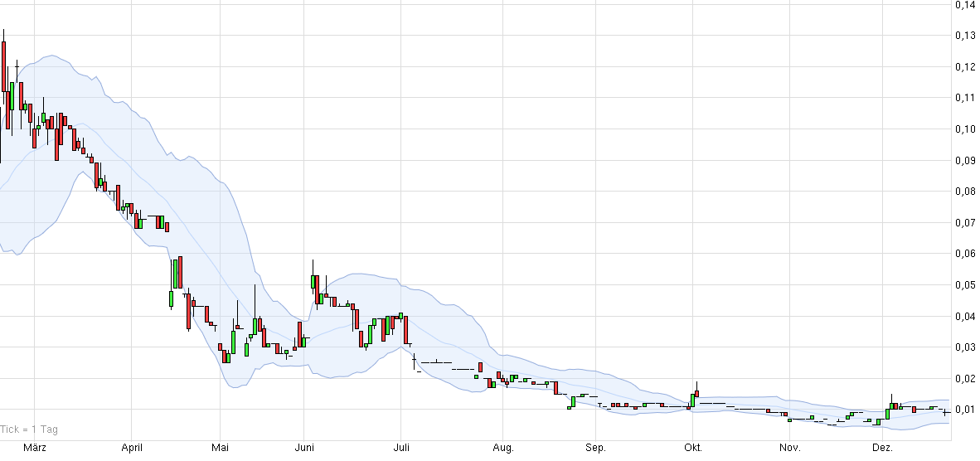Click the 0,14 price axis value
Viewport: 980px width, 461px height.
pyautogui.click(x=966, y=5)
